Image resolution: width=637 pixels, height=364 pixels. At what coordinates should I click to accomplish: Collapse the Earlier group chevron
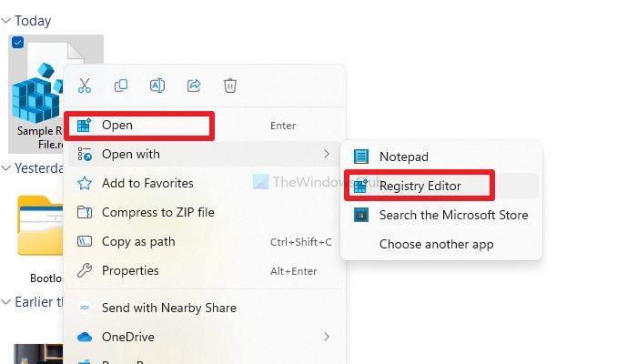coord(5,302)
